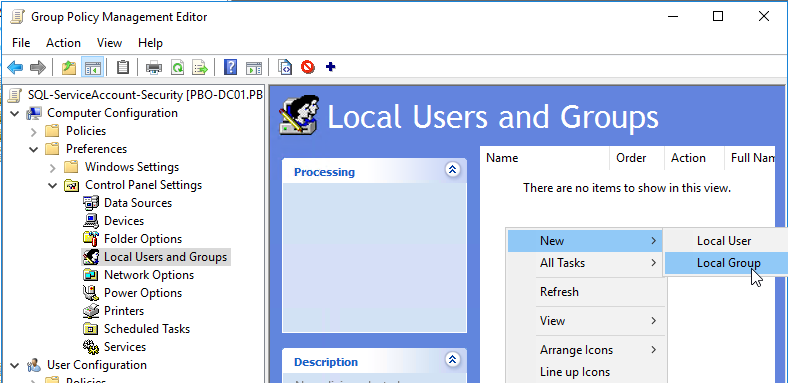Screen dimensions: 788x383
Task: Click the Display XML document icon
Action: point(285,67)
